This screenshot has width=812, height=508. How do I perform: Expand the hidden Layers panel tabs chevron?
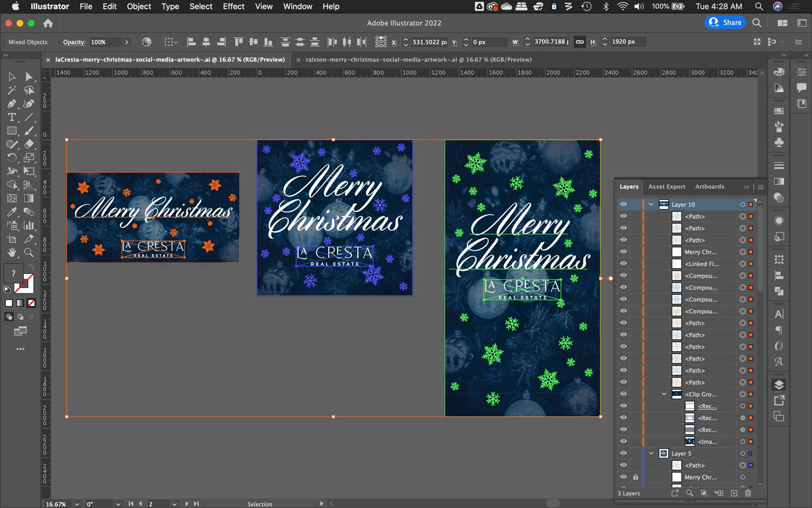(x=746, y=187)
